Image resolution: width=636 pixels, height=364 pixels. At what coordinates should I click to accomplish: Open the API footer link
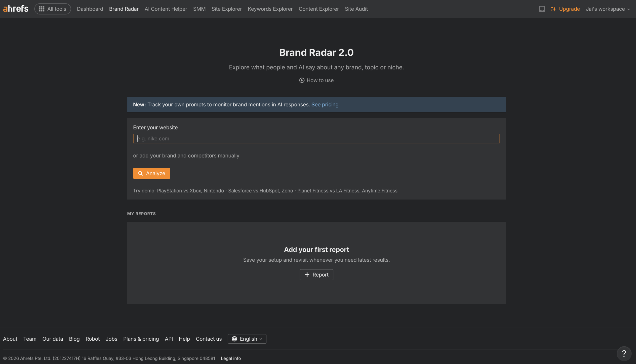(x=169, y=339)
